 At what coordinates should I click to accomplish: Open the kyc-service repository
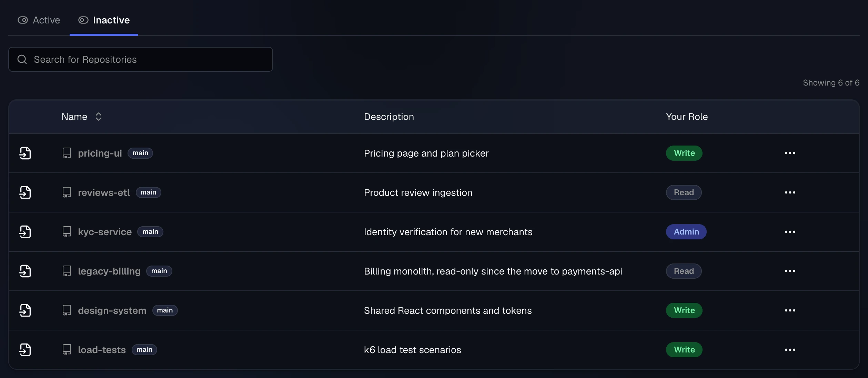click(105, 232)
